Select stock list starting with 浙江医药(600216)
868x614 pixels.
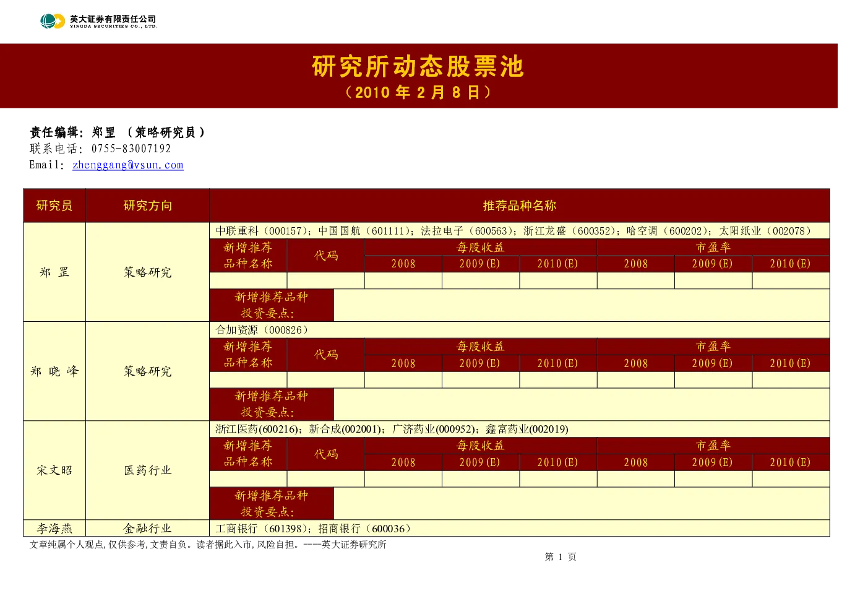pyautogui.click(x=392, y=429)
